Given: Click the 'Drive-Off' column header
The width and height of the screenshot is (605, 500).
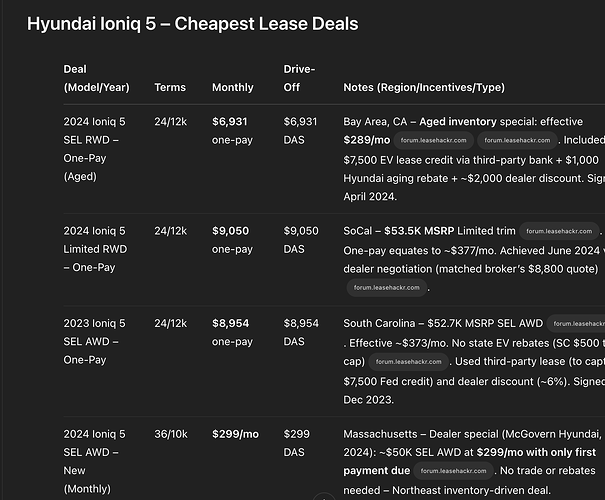Looking at the screenshot, I should (299, 78).
